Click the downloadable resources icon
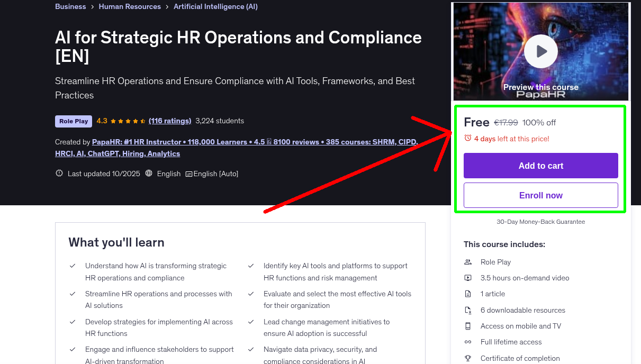The height and width of the screenshot is (364, 641). [468, 310]
